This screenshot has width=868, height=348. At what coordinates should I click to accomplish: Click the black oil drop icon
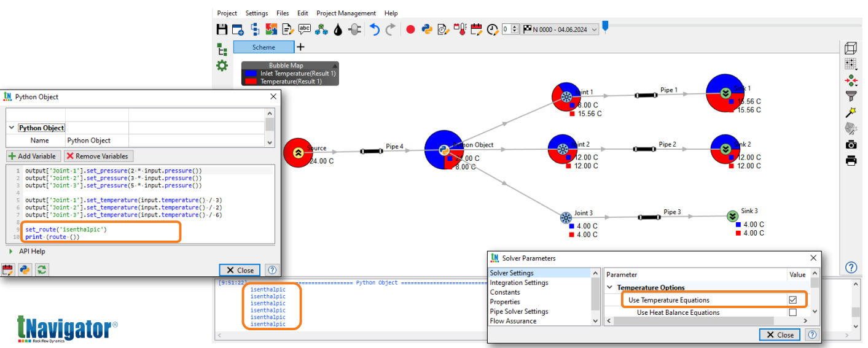[338, 29]
